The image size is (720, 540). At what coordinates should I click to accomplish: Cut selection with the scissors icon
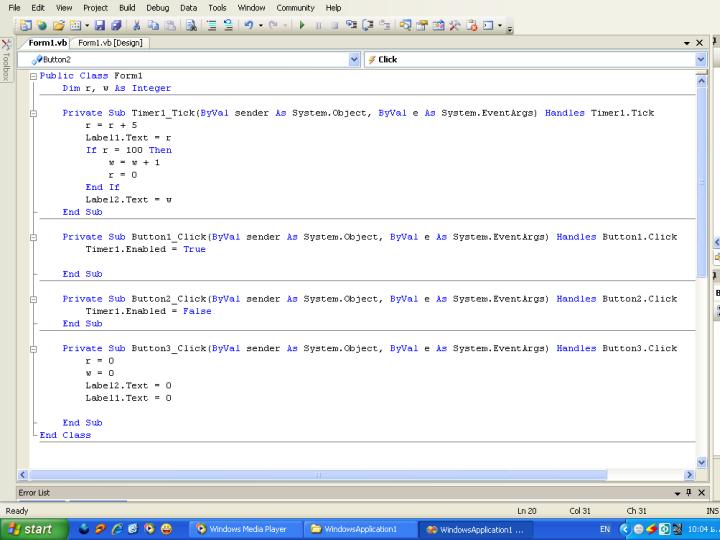pyautogui.click(x=136, y=25)
